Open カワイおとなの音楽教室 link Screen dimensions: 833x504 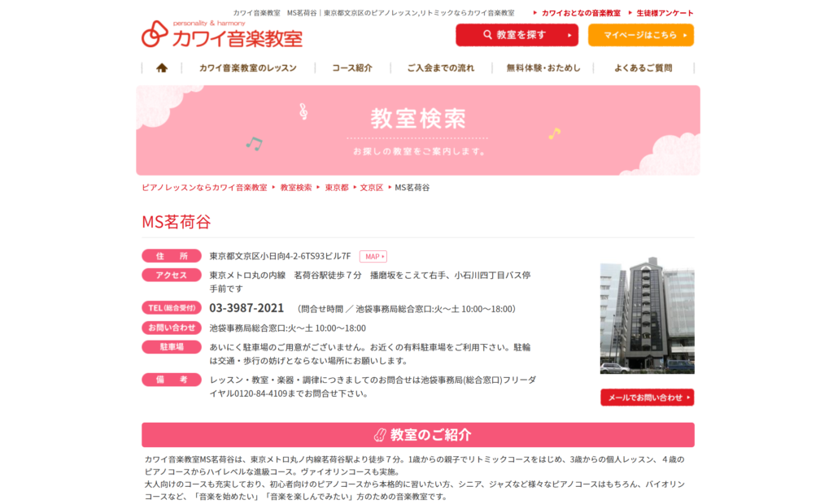pyautogui.click(x=581, y=13)
